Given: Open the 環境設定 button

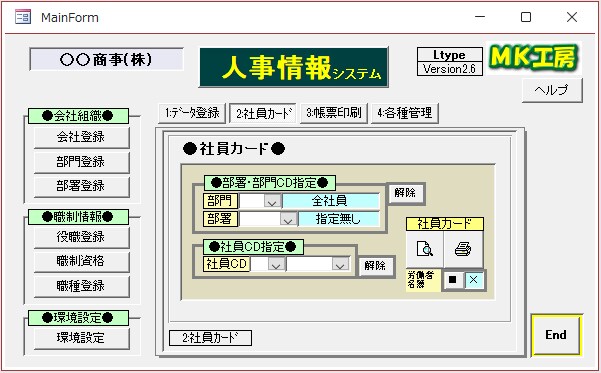Looking at the screenshot, I should (81, 338).
